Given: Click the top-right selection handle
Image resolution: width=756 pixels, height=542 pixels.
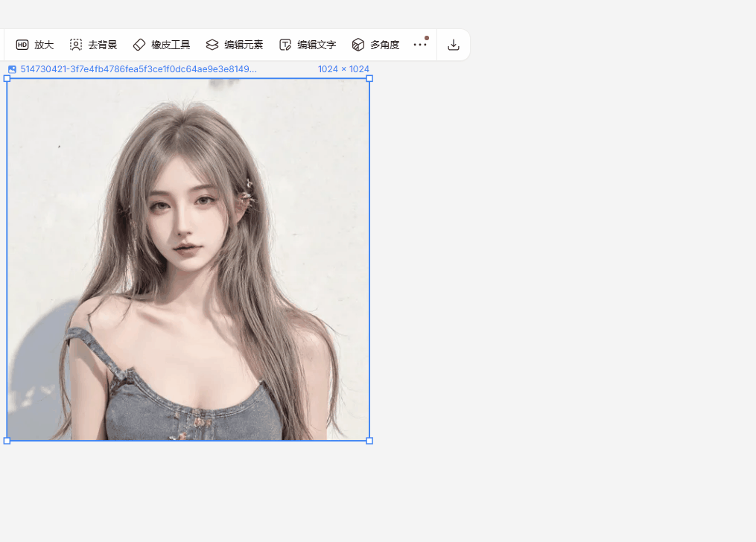Looking at the screenshot, I should 369,78.
